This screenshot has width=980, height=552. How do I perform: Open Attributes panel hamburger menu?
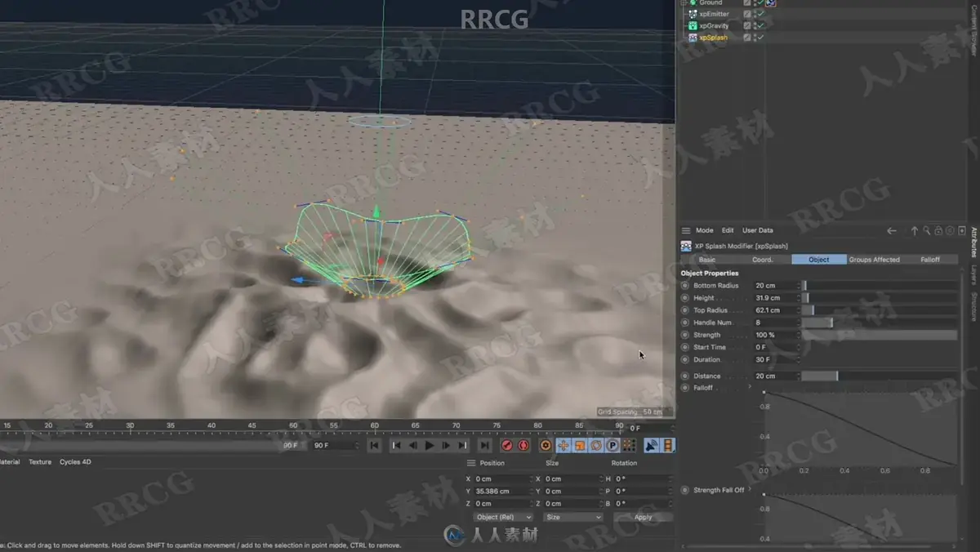click(x=686, y=231)
